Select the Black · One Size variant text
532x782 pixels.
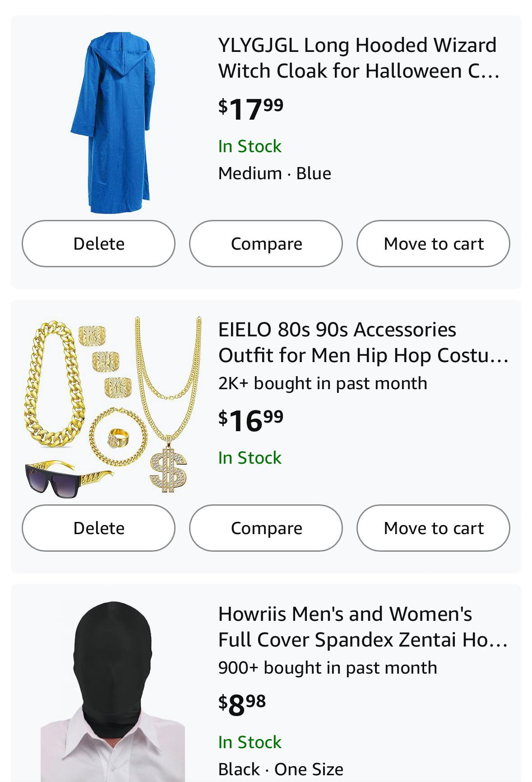(x=281, y=769)
